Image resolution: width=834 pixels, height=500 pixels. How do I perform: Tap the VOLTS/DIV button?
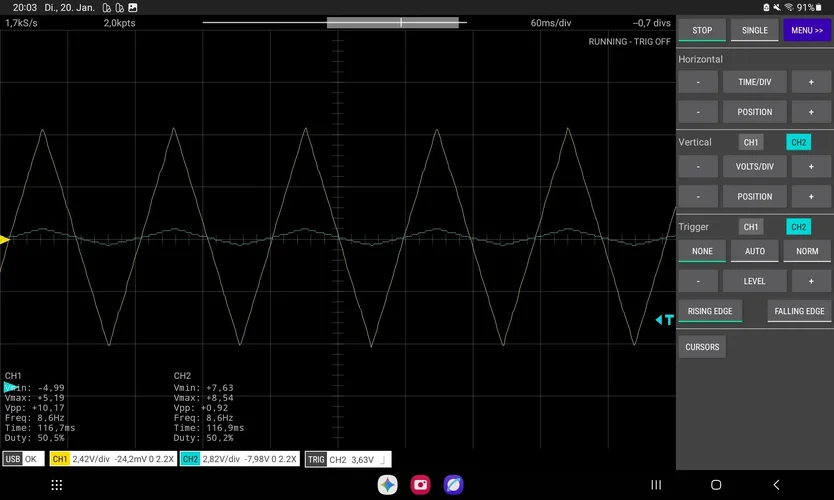click(754, 166)
